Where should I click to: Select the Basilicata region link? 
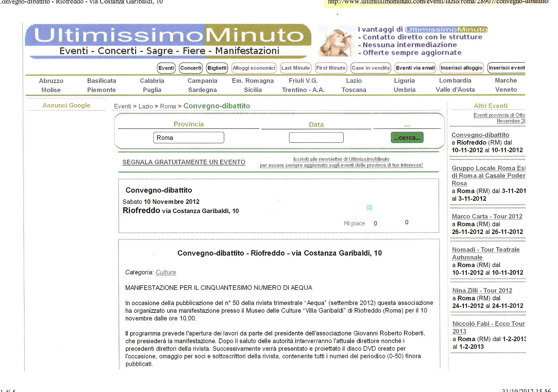click(102, 81)
